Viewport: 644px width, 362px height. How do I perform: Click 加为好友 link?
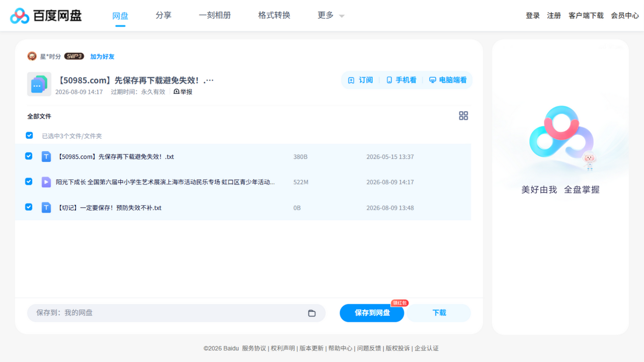pyautogui.click(x=102, y=57)
